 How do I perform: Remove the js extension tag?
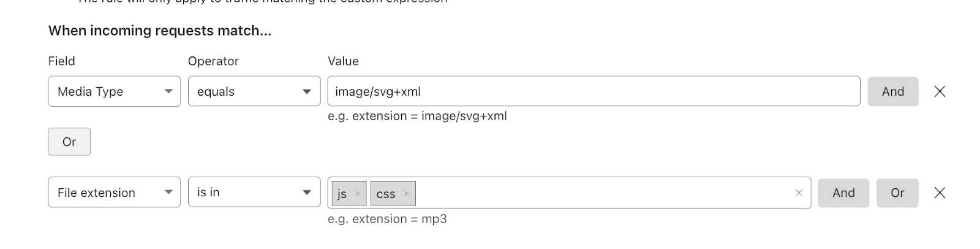tap(358, 194)
